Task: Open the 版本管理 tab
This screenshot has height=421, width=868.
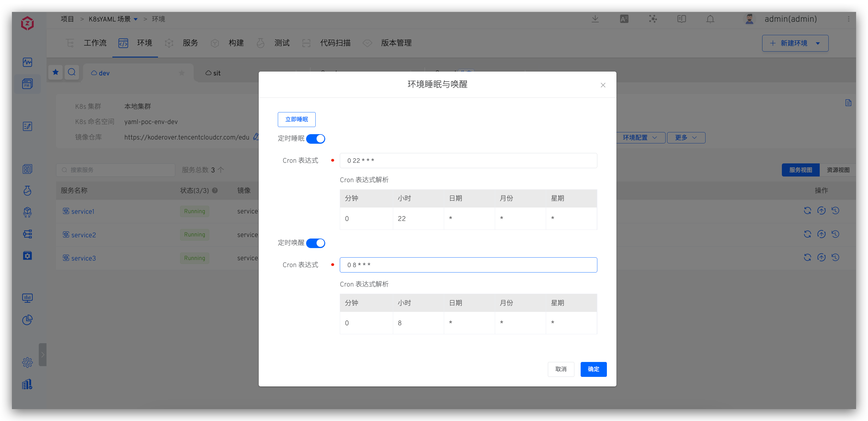Action: (396, 43)
